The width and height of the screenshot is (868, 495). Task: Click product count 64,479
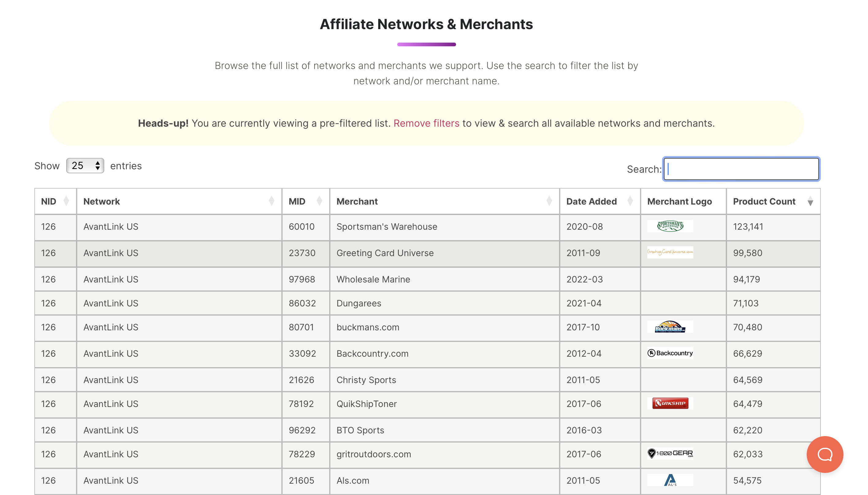(748, 404)
